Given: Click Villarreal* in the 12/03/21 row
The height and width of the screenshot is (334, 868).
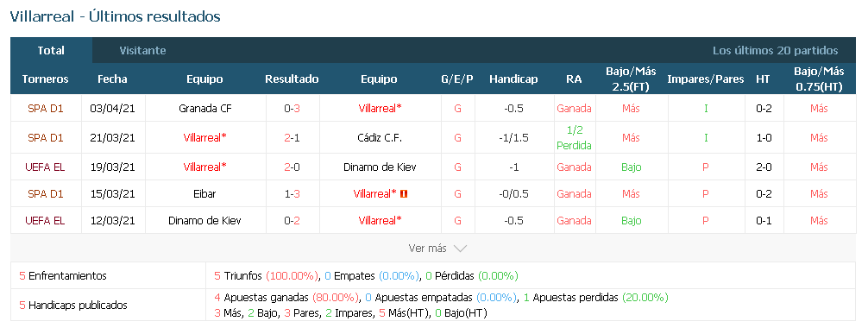Looking at the screenshot, I should click(380, 220).
